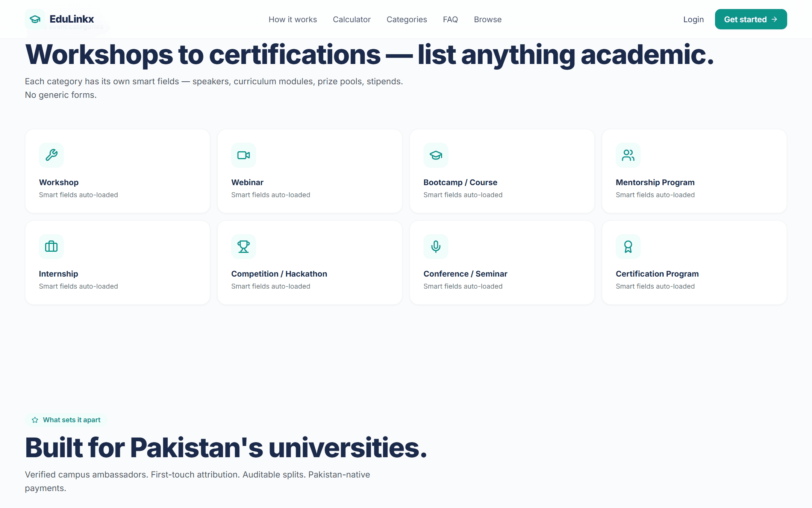Click the Webinar video camera icon
Viewport: 812px width, 508px height.
tap(244, 155)
